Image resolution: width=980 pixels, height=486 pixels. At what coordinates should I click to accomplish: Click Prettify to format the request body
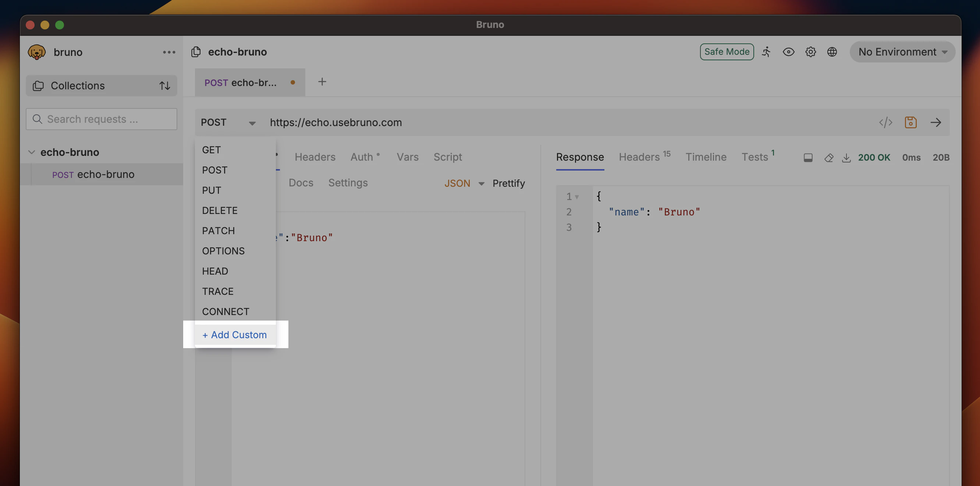click(509, 183)
